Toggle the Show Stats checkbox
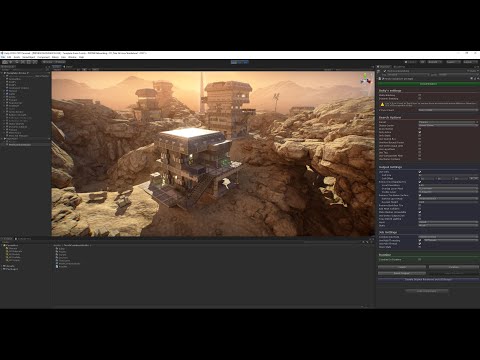480x360 pixels. coord(420,247)
